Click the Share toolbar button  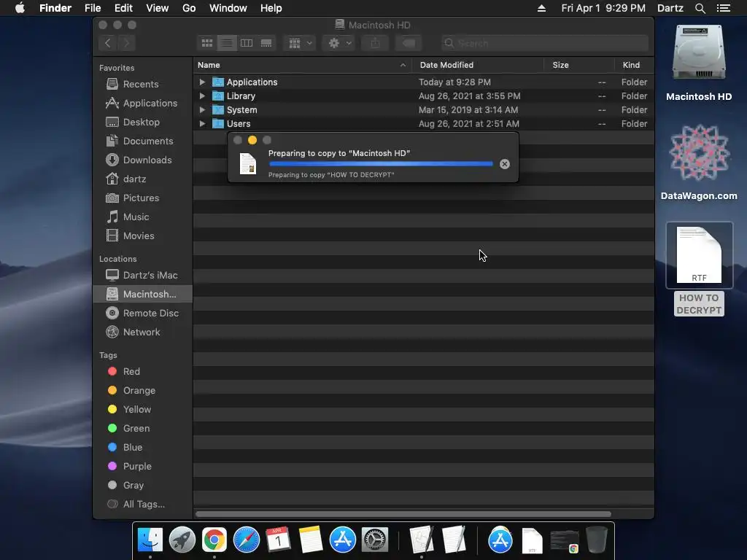[376, 43]
